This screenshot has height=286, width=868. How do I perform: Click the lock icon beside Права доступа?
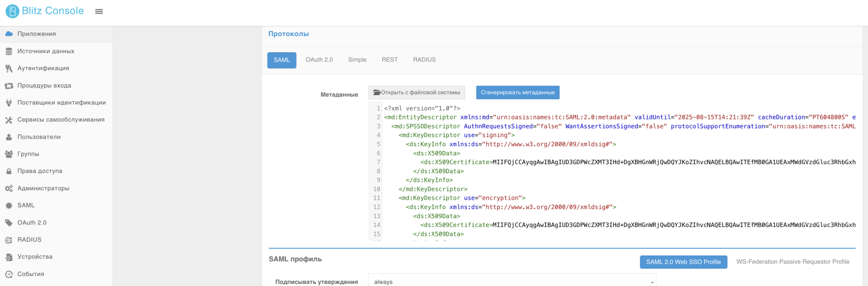(x=9, y=171)
